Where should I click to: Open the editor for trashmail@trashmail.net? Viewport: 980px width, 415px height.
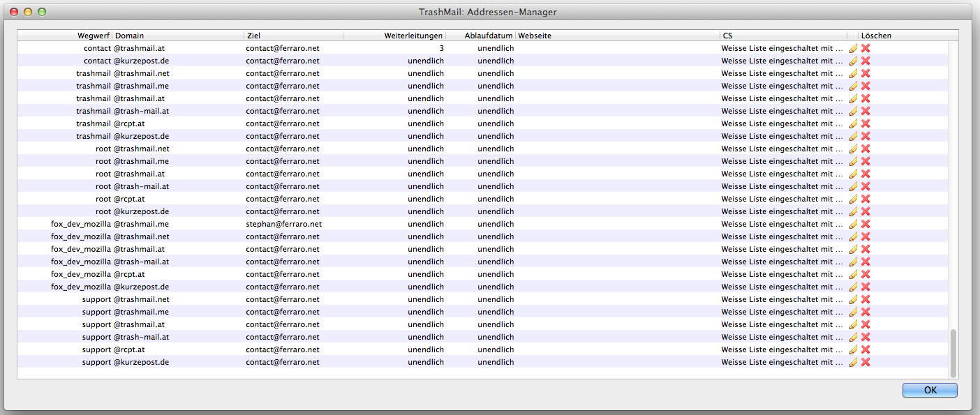coord(853,73)
